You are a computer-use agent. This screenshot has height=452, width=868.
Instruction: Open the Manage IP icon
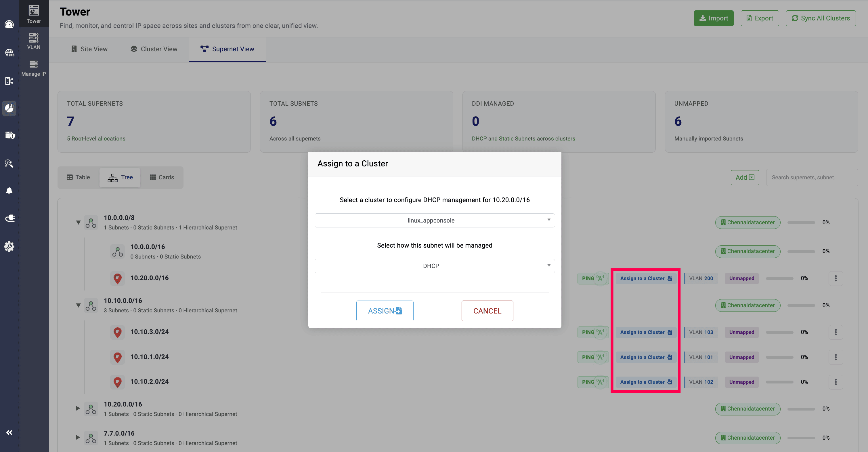point(33,68)
